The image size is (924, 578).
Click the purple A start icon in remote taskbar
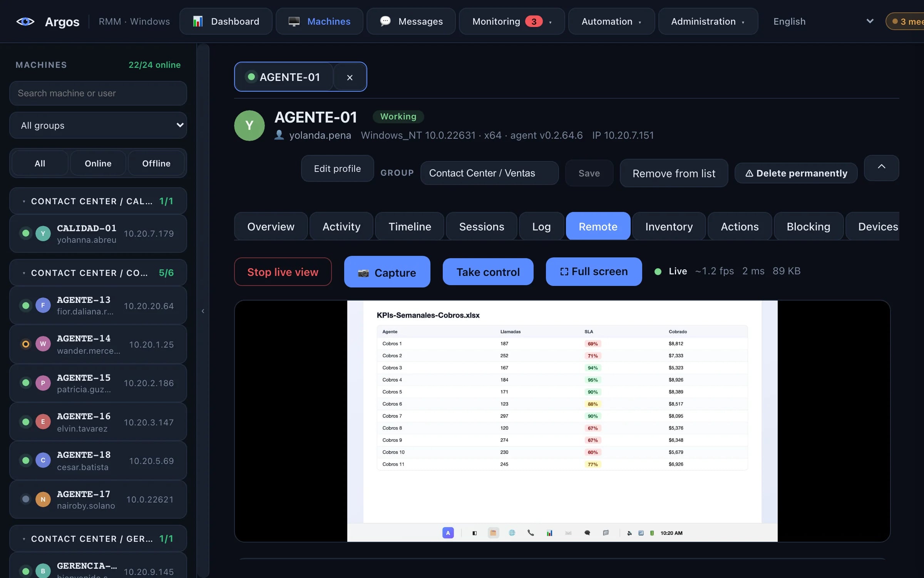[448, 533]
